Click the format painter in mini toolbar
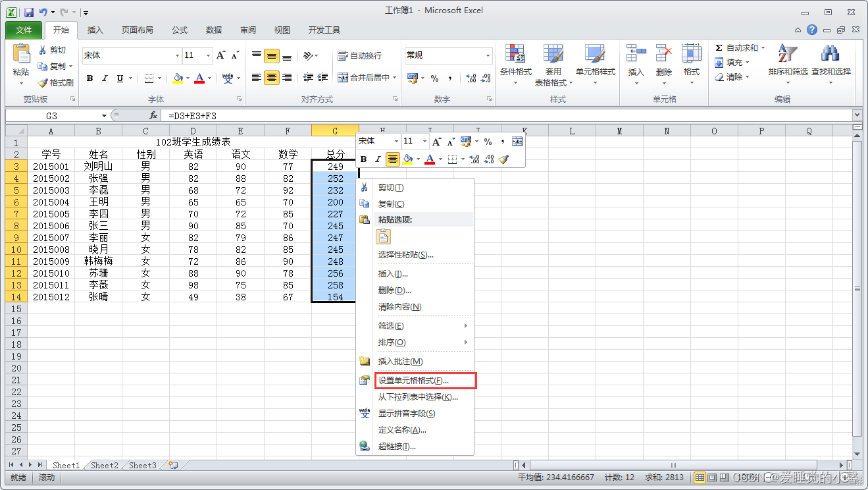Screen dimensions: 868x490 tap(504, 159)
